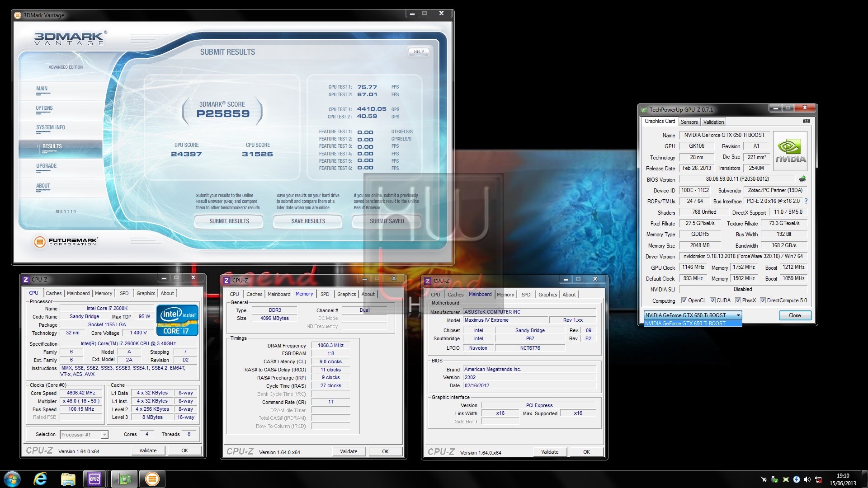
Task: Open the Processor #1 selection dropdown
Action: [x=84, y=435]
